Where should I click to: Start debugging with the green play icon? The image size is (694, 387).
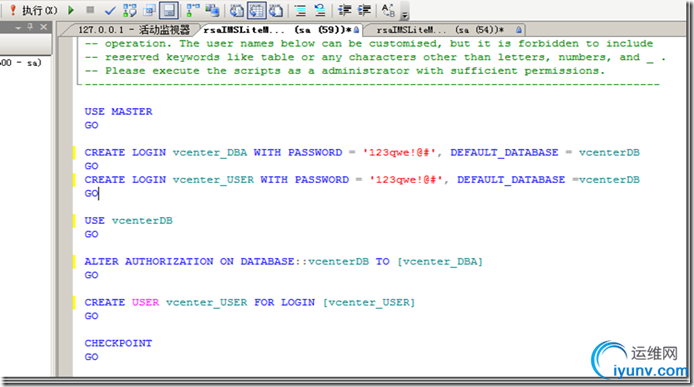click(71, 10)
